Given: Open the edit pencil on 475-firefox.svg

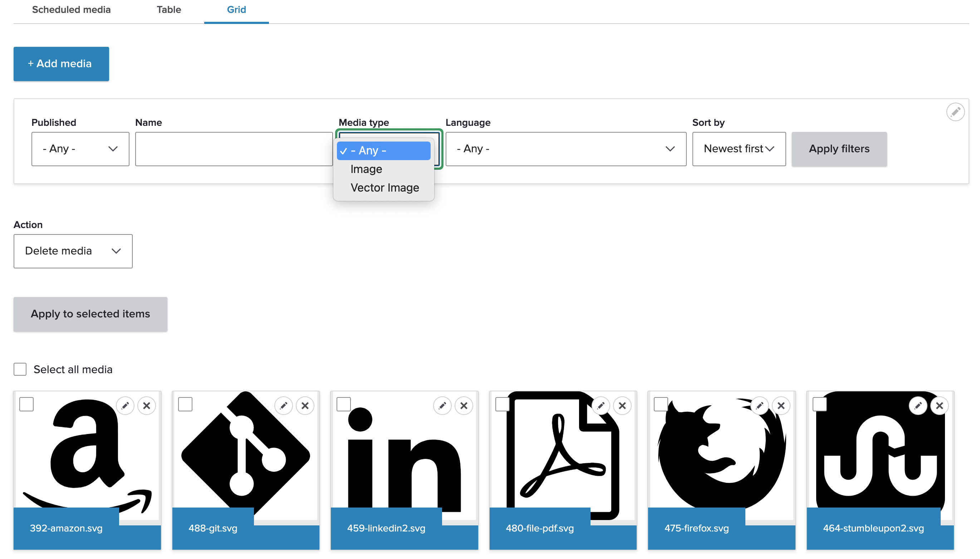Looking at the screenshot, I should [759, 405].
